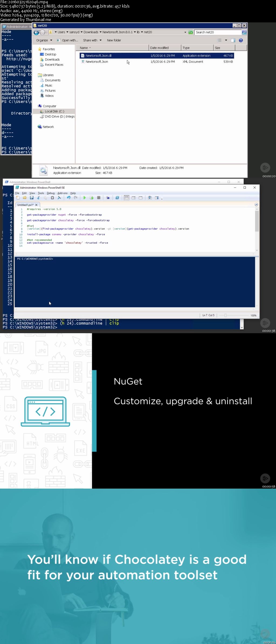Image resolution: width=276 pixels, height=644 pixels.
Task: Open the view options dropdown arrow
Action: coord(226,40)
